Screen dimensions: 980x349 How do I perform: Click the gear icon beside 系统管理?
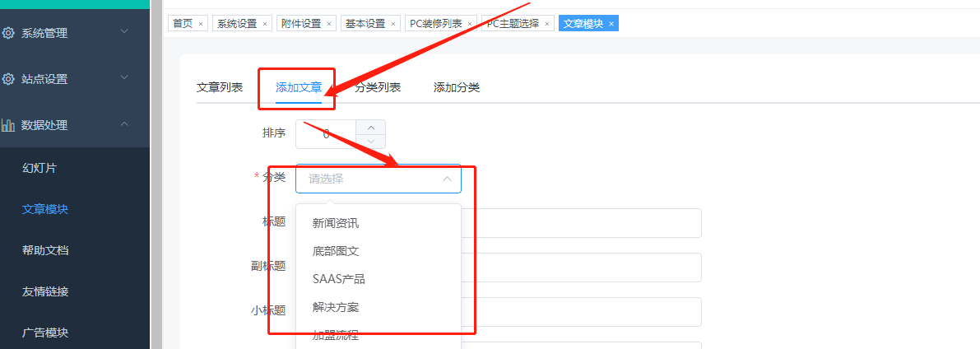tap(8, 33)
